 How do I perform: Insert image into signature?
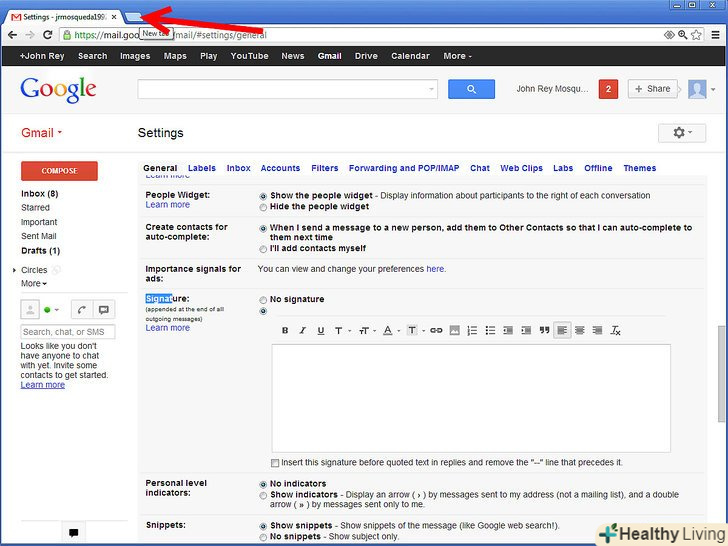pos(455,331)
